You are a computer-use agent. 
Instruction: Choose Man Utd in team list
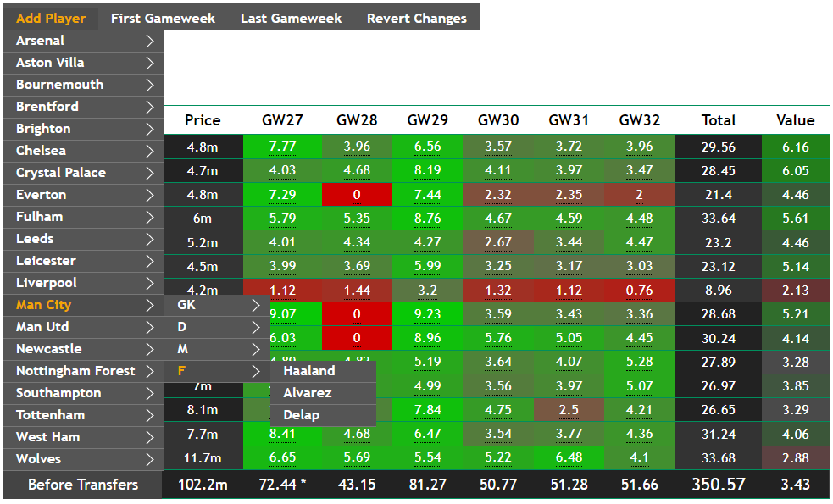[84, 327]
